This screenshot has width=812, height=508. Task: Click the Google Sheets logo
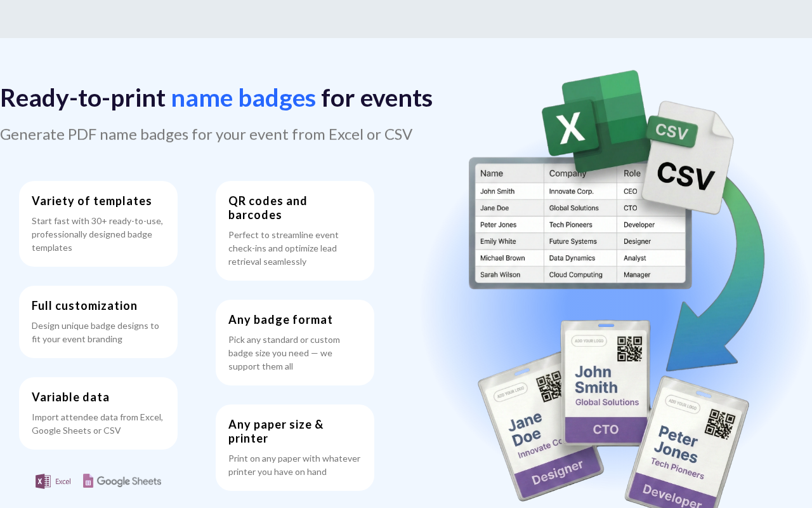(x=122, y=481)
